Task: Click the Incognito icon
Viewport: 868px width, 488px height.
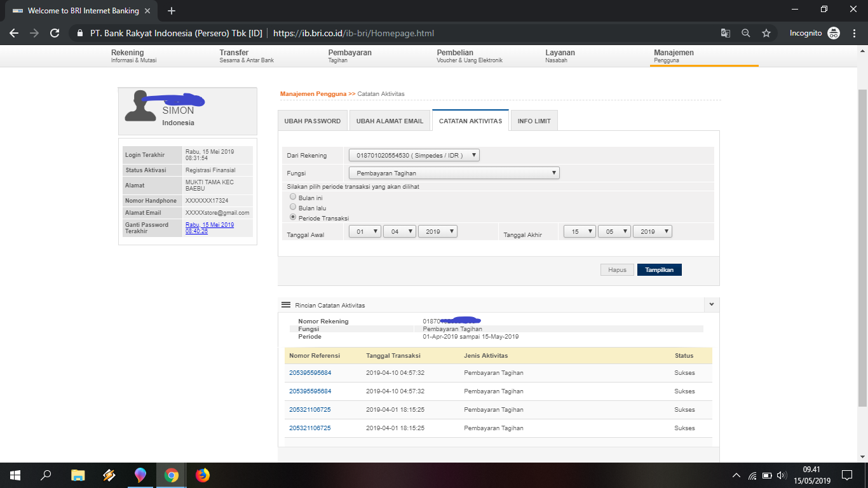Action: coord(834,33)
